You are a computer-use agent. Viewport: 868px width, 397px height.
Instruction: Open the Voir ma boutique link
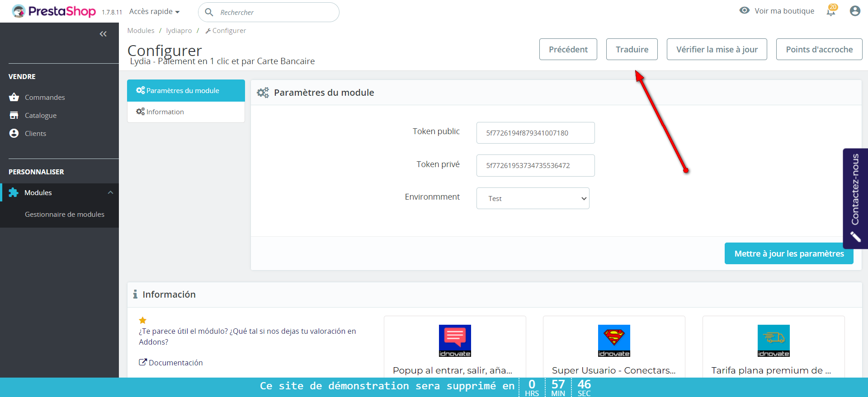(x=784, y=11)
